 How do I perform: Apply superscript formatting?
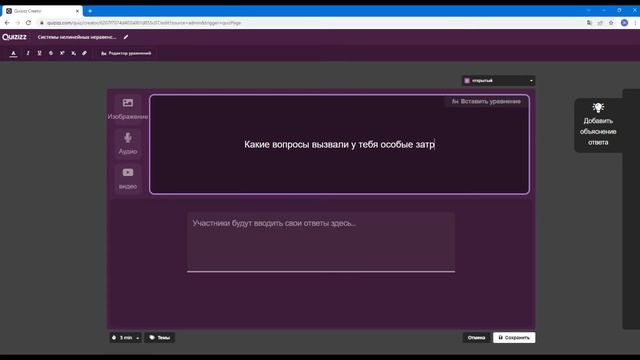pos(62,53)
